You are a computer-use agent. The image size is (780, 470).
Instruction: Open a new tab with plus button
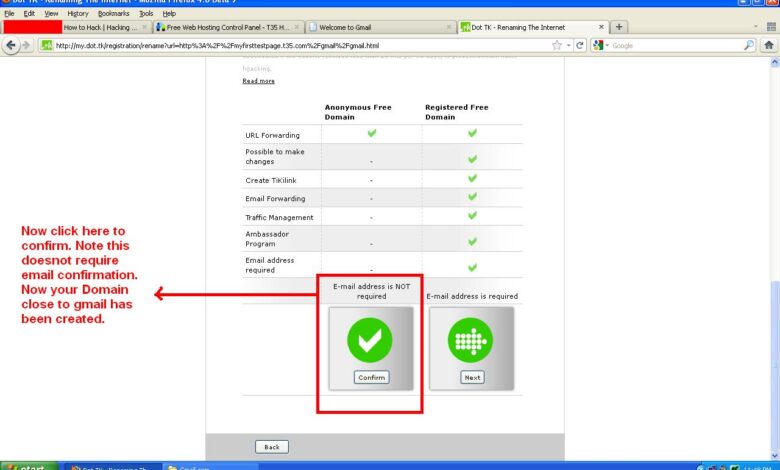(620, 27)
